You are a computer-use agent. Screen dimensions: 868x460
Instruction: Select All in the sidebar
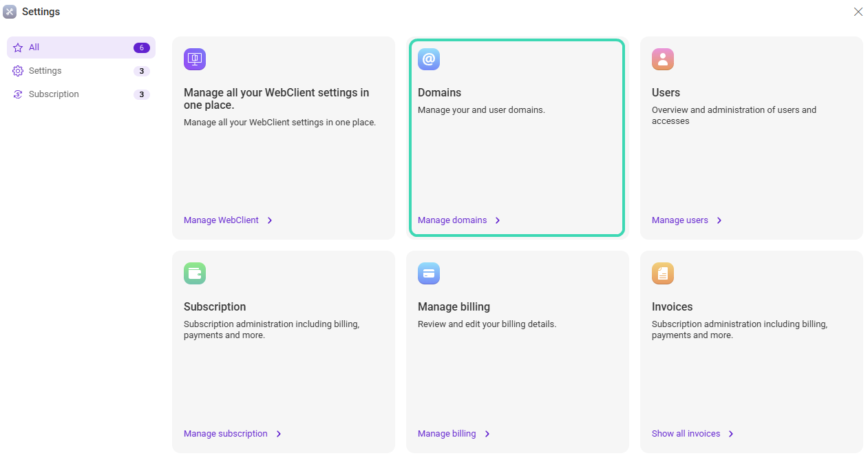[34, 47]
